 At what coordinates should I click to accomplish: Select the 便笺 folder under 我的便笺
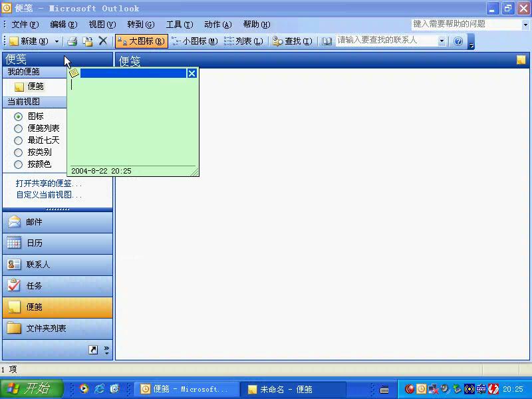click(29, 86)
